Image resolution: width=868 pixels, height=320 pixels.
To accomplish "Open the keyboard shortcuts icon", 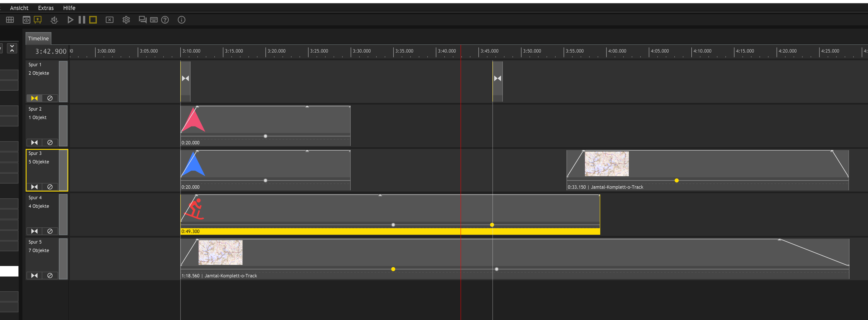I will (154, 20).
